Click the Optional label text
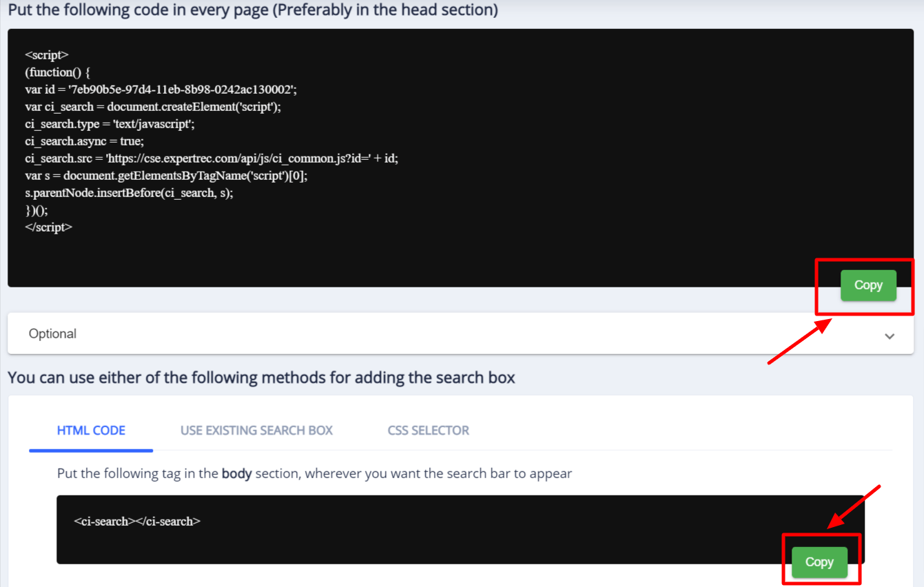 pos(52,333)
